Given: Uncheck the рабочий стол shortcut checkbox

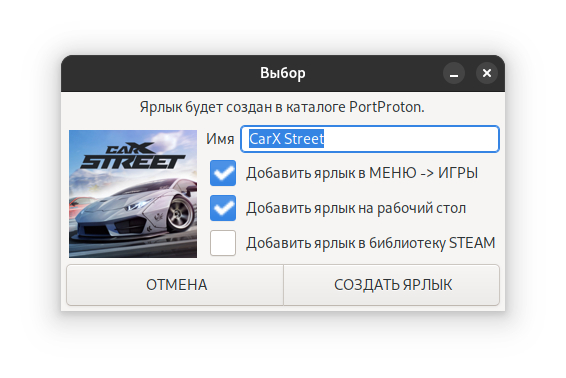Looking at the screenshot, I should 223,208.
